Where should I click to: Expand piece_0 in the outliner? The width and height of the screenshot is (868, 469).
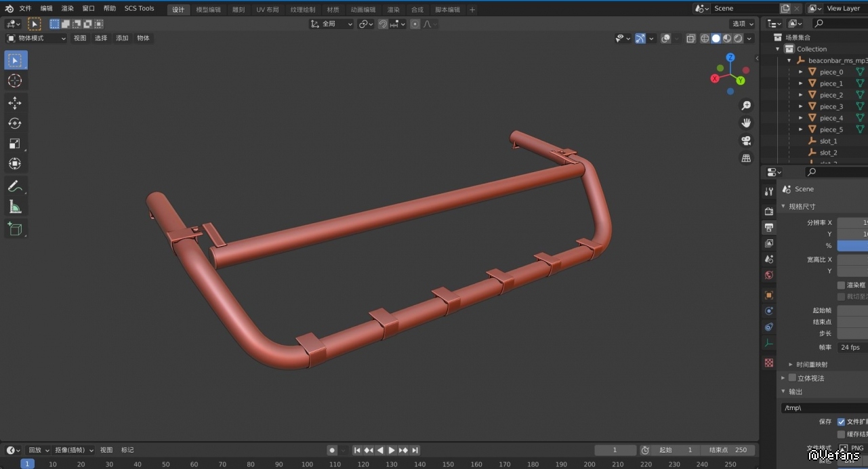801,72
